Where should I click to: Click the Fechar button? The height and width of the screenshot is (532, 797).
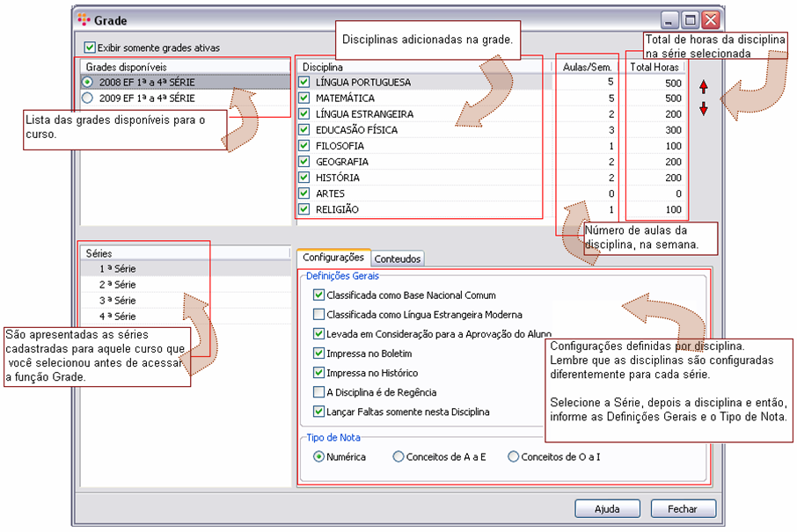[683, 508]
